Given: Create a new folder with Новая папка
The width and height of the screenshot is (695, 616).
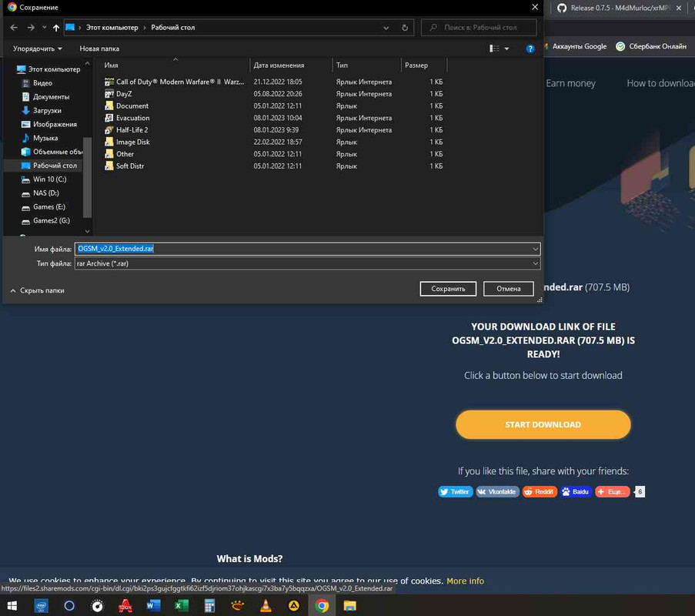Looking at the screenshot, I should 99,49.
